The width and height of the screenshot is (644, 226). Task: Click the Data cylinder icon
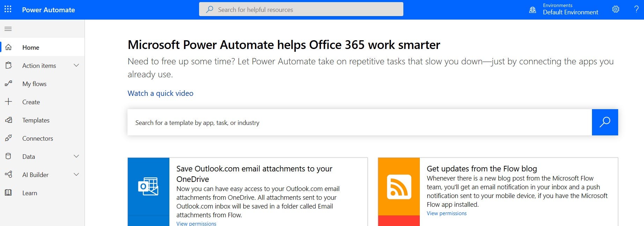coord(8,156)
